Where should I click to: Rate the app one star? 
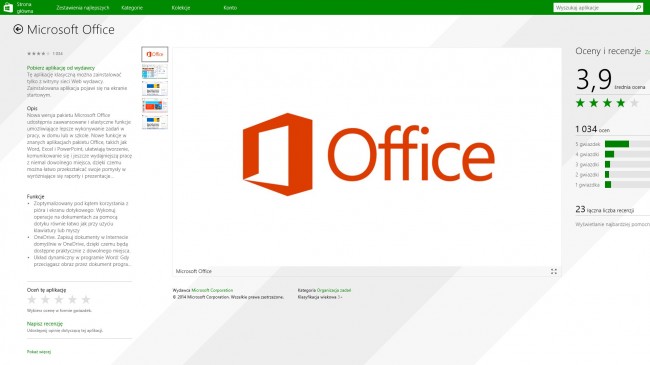point(32,299)
